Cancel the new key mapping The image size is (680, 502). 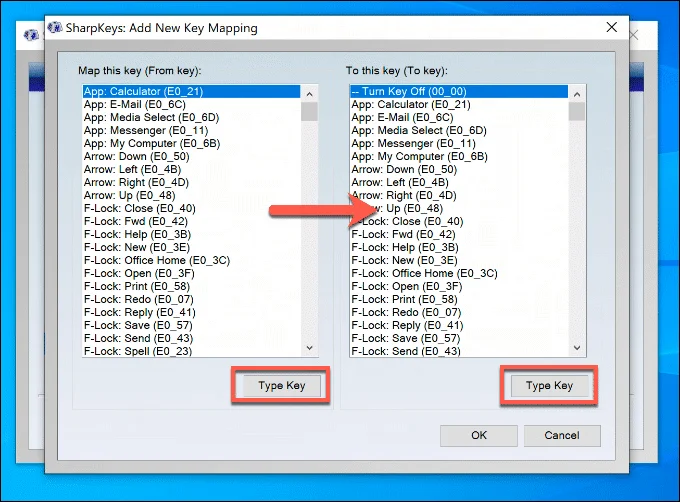(561, 435)
